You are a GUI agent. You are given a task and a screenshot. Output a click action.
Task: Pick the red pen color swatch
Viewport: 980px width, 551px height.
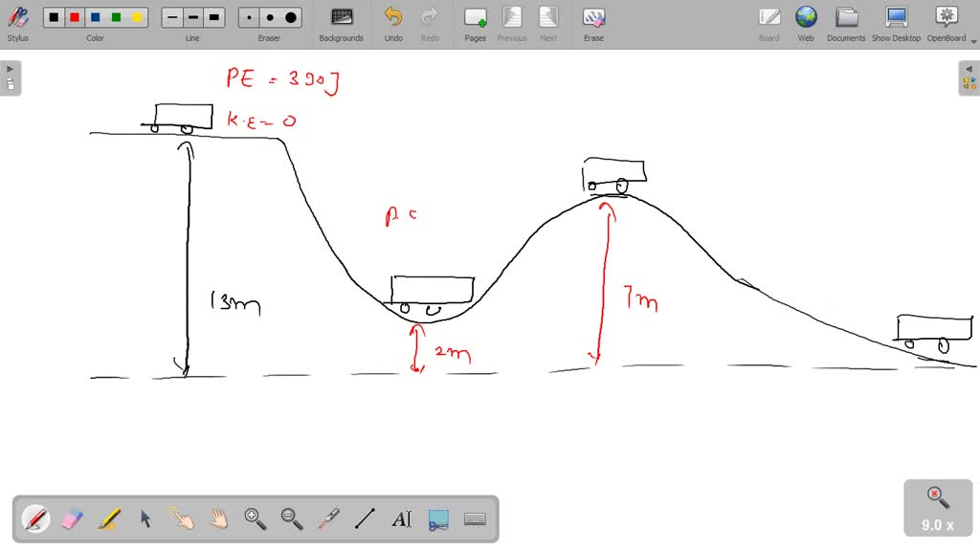[74, 17]
